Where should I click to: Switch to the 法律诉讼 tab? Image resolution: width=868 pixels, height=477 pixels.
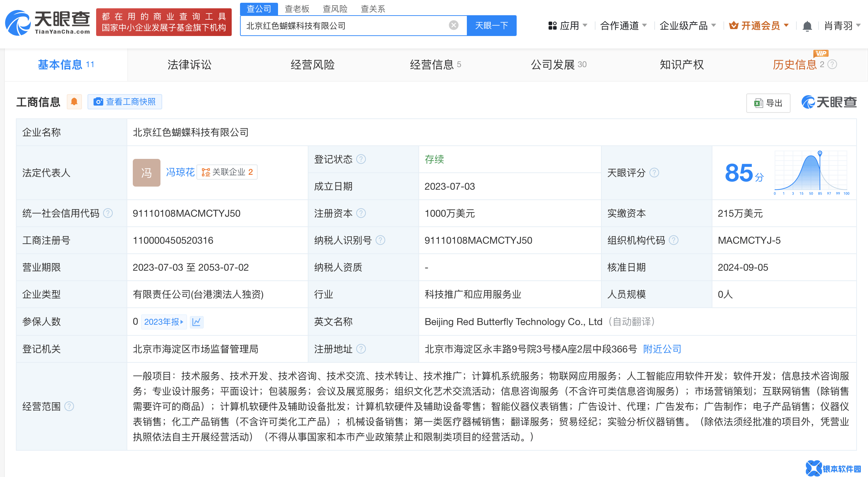point(189,65)
